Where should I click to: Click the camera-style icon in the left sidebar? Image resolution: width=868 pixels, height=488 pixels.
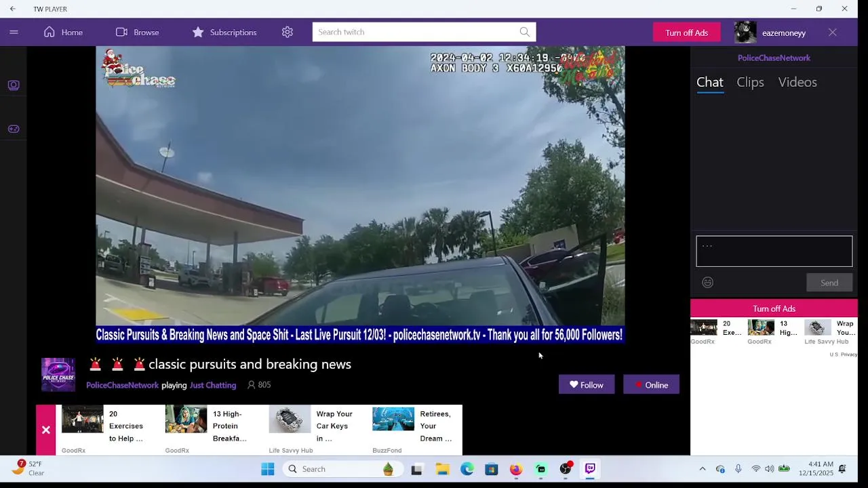tap(14, 85)
